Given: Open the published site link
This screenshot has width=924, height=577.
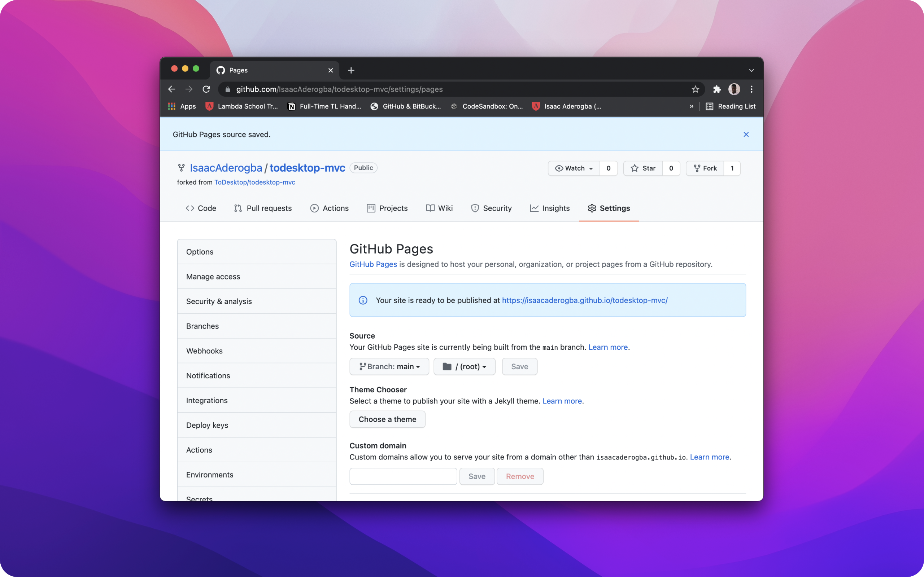Looking at the screenshot, I should tap(584, 300).
